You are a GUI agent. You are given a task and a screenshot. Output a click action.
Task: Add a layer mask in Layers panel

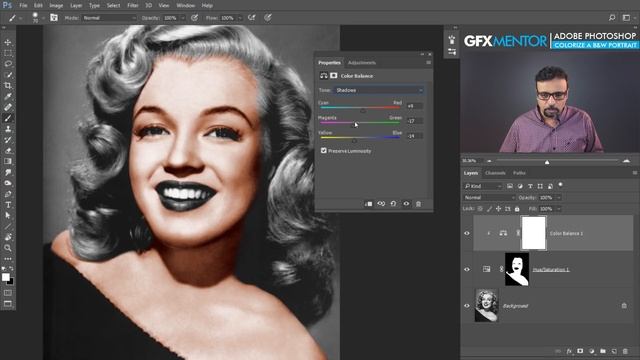click(x=580, y=351)
